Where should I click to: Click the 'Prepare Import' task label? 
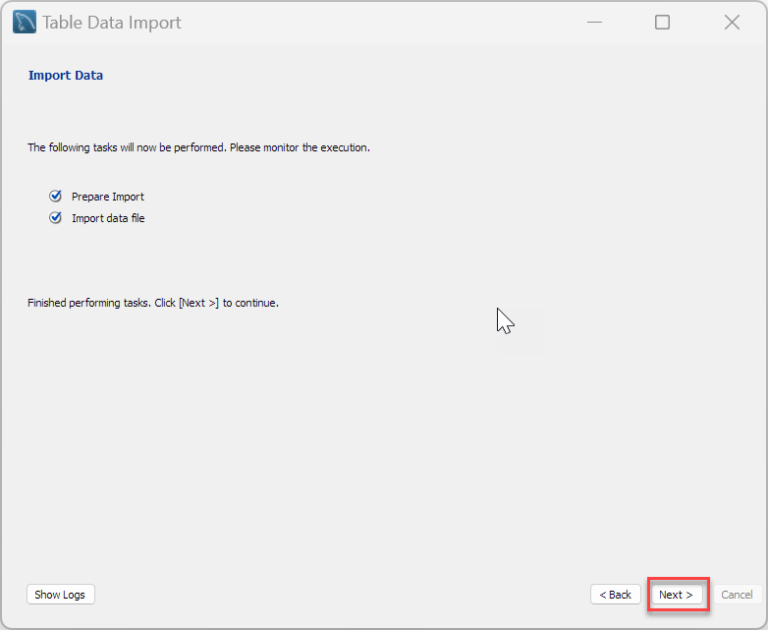coord(108,196)
